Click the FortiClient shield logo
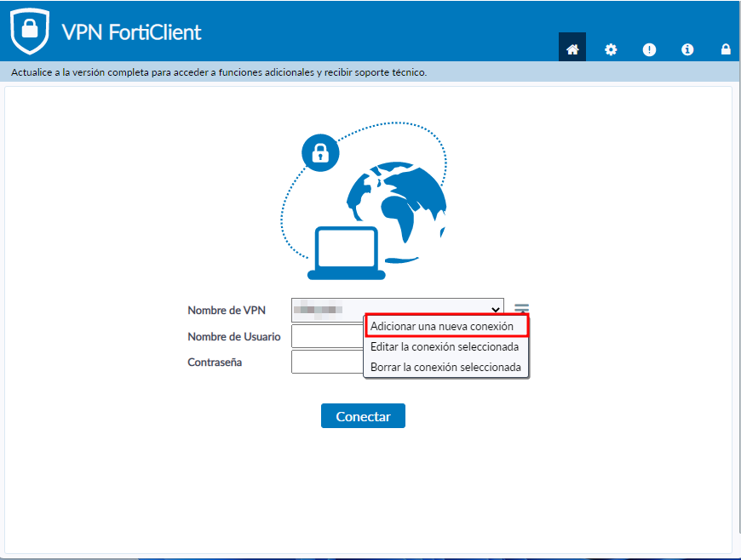The image size is (741, 560). pyautogui.click(x=30, y=31)
